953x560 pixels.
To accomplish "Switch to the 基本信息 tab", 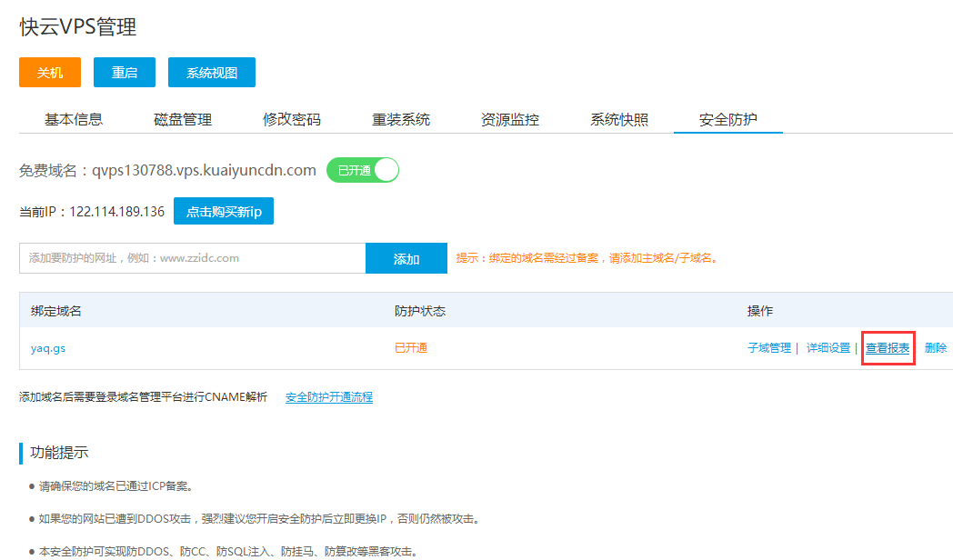I will point(74,119).
